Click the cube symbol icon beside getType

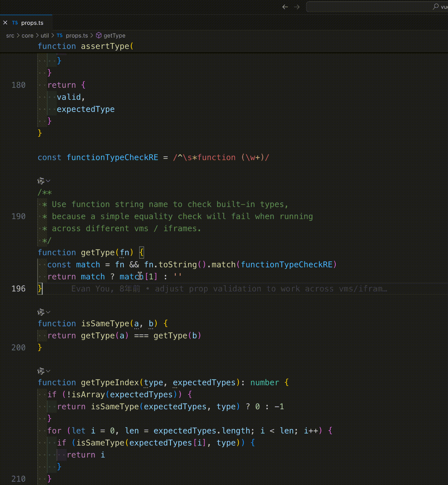click(99, 35)
